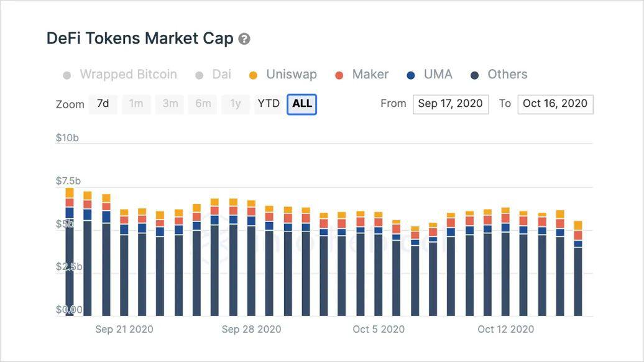Click the orange Uniswap legend dot
The image size is (644, 362).
(253, 75)
